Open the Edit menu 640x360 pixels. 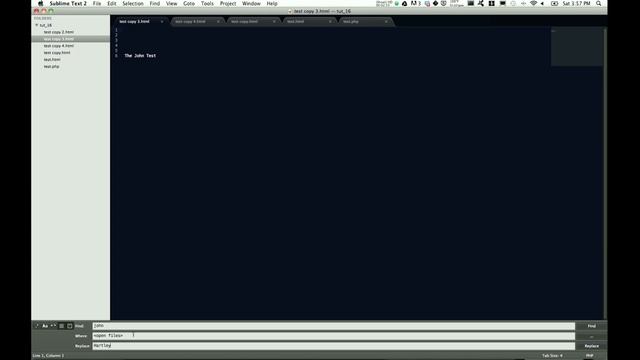111,3
